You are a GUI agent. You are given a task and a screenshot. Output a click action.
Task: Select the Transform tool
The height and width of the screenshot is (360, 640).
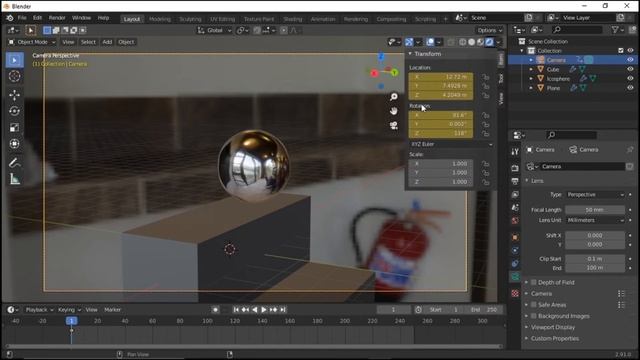15,144
